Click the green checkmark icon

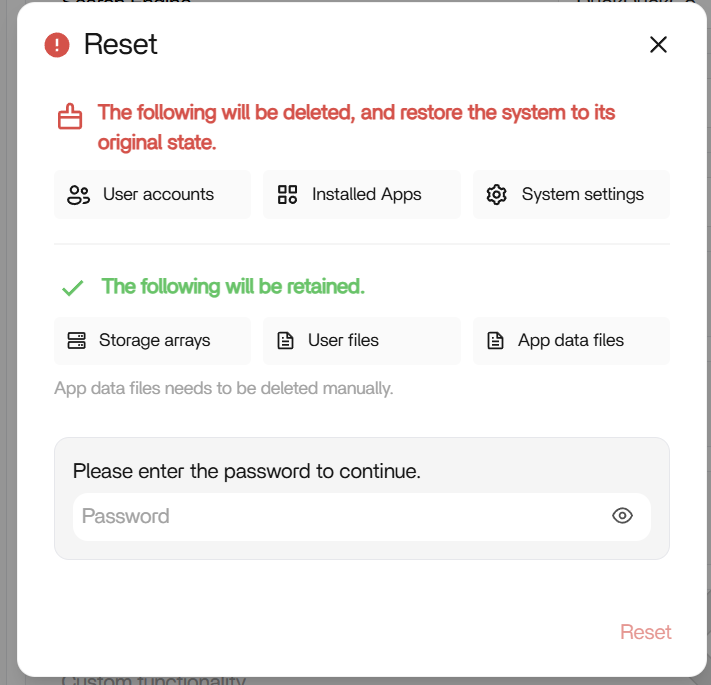coord(72,288)
